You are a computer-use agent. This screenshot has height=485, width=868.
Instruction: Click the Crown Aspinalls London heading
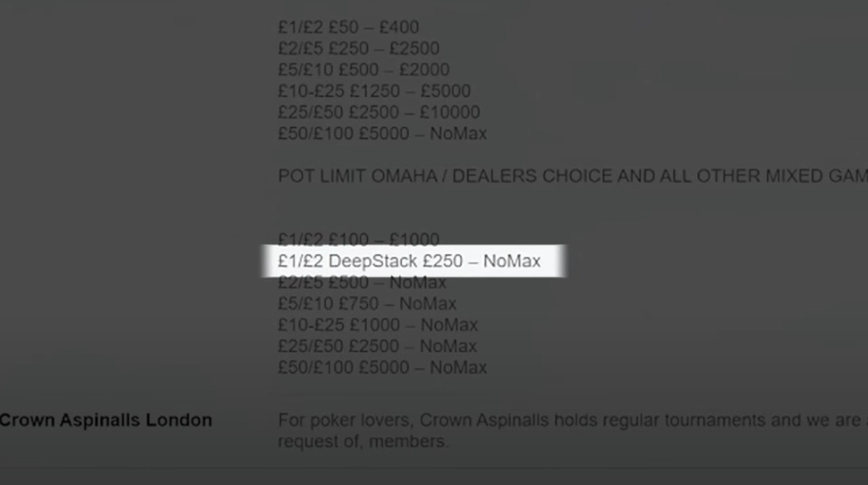coord(106,421)
